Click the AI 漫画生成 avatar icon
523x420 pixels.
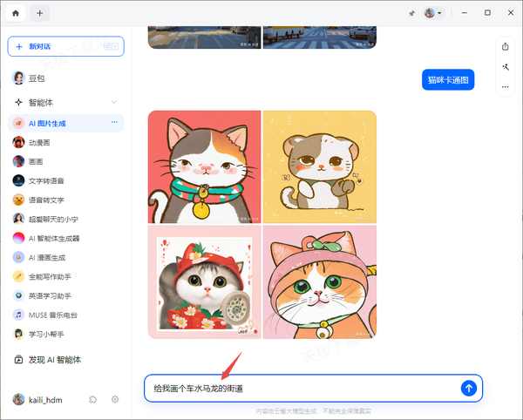18,257
